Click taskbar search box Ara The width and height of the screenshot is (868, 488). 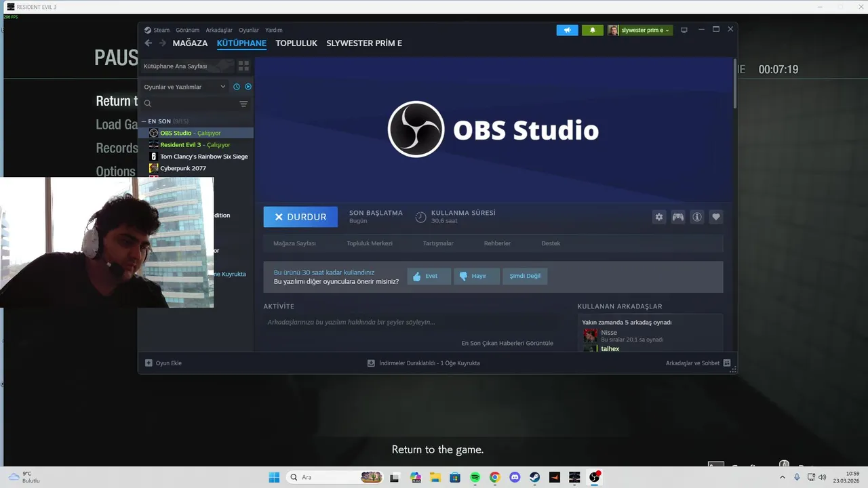[x=334, y=477]
